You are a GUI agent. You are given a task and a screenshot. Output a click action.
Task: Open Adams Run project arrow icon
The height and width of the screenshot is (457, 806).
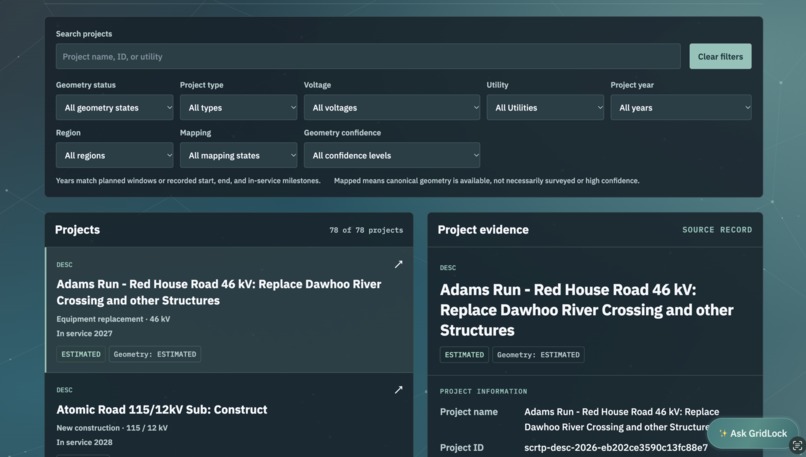coord(398,264)
